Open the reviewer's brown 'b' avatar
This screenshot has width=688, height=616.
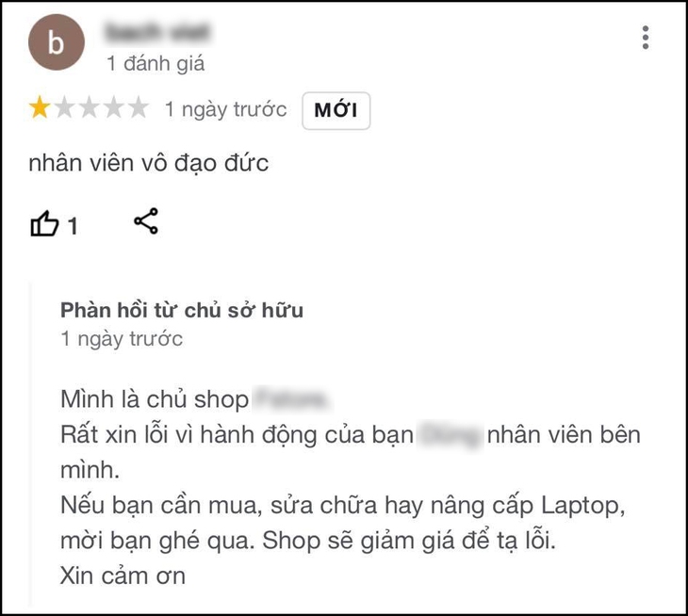click(x=57, y=42)
